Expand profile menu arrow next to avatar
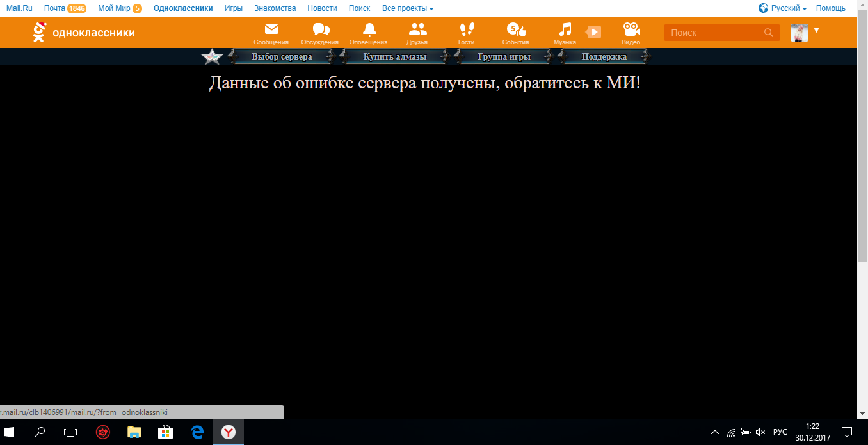This screenshot has height=445, width=868. coord(816,30)
